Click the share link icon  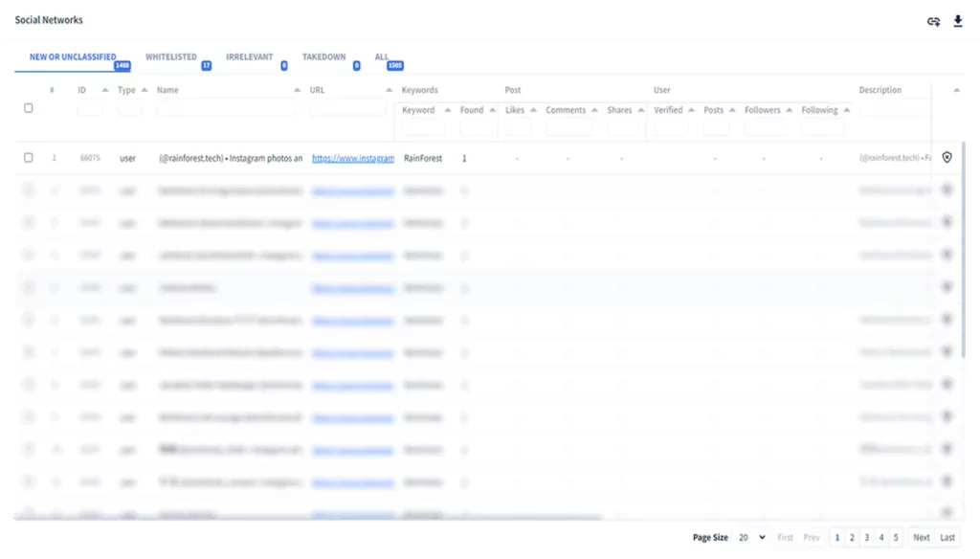coord(934,22)
